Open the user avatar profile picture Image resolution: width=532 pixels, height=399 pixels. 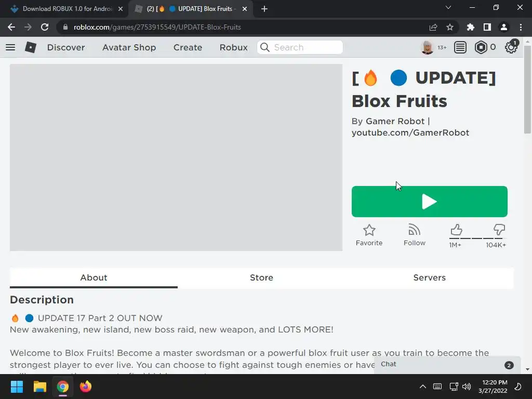(427, 47)
